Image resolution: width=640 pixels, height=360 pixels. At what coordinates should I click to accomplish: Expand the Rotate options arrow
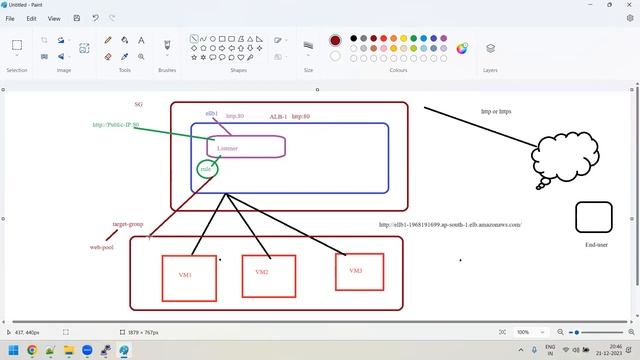tap(69, 40)
